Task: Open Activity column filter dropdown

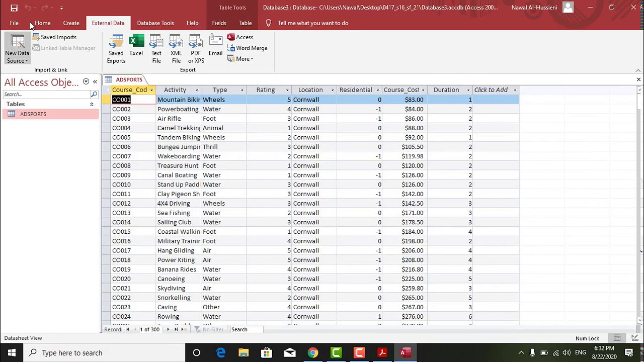Action: [197, 90]
